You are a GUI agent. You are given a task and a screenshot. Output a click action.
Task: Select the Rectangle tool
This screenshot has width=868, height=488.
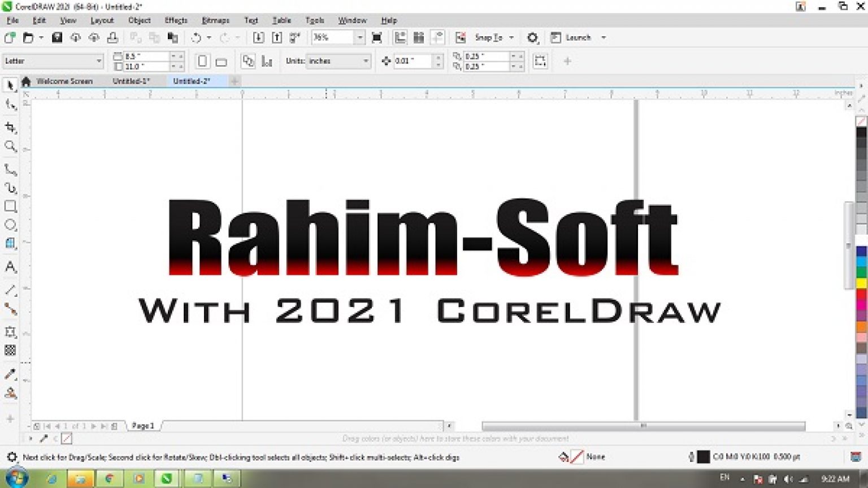tap(10, 206)
